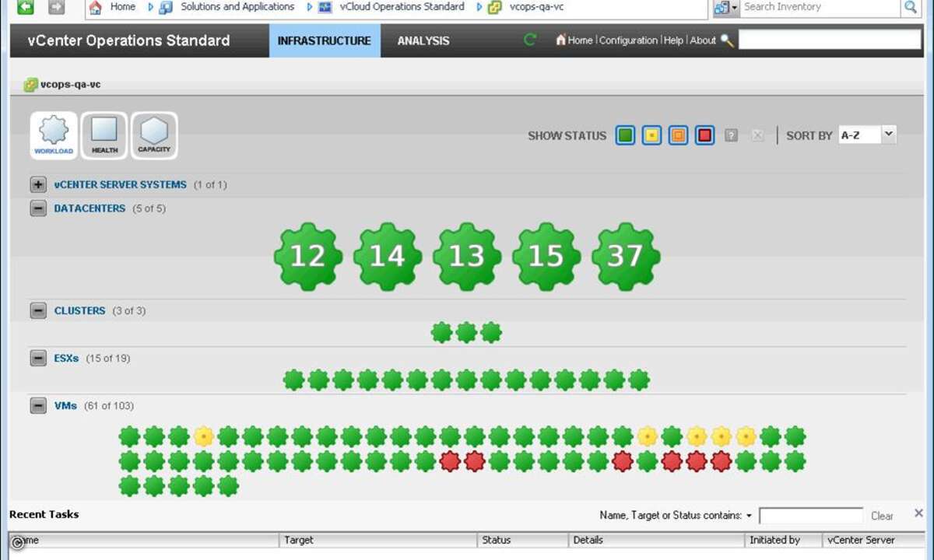Click the vcops-qa-vc object icon
This screenshot has height=560, width=934.
click(x=31, y=84)
